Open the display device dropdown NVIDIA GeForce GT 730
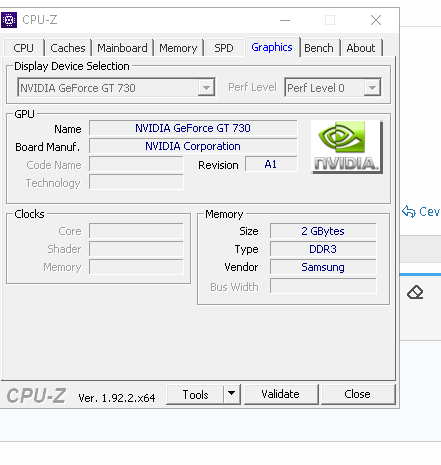 (x=116, y=88)
